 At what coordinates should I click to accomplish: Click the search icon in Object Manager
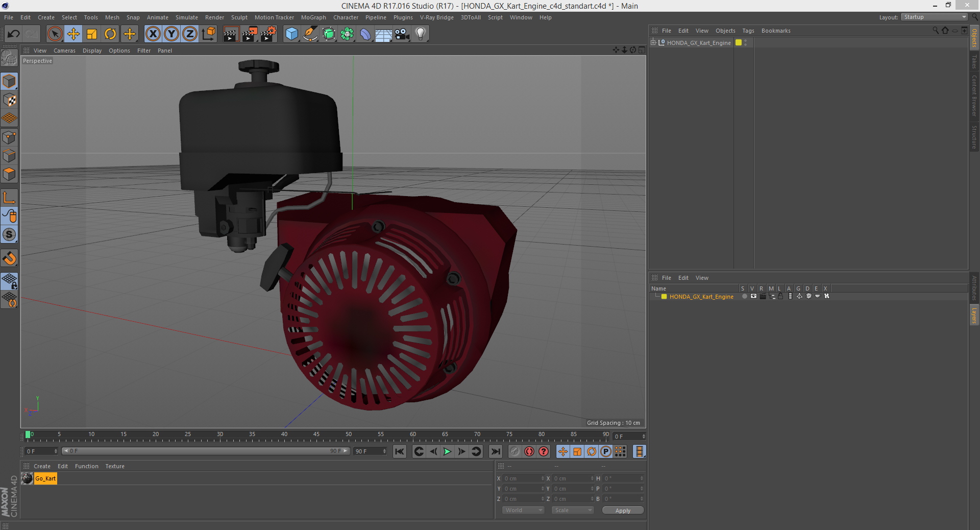point(935,31)
